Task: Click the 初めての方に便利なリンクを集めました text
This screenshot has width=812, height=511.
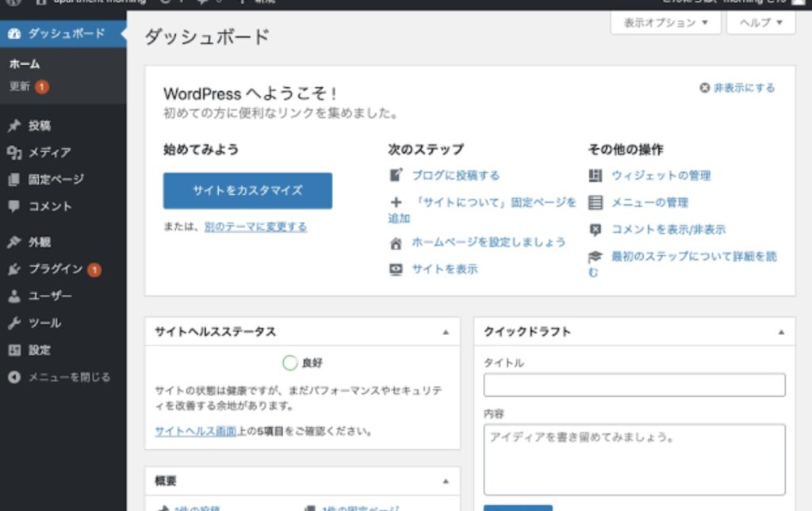Action: (x=281, y=113)
